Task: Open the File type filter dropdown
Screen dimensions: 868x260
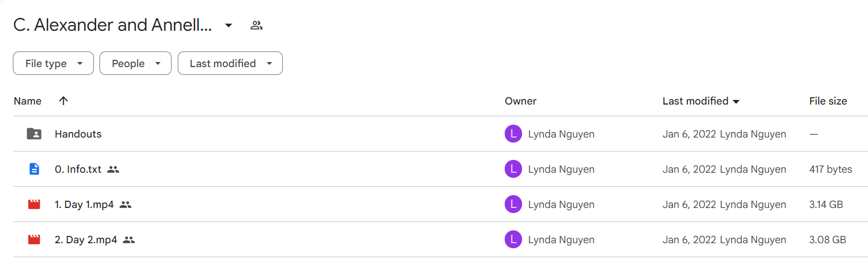Action: click(53, 63)
